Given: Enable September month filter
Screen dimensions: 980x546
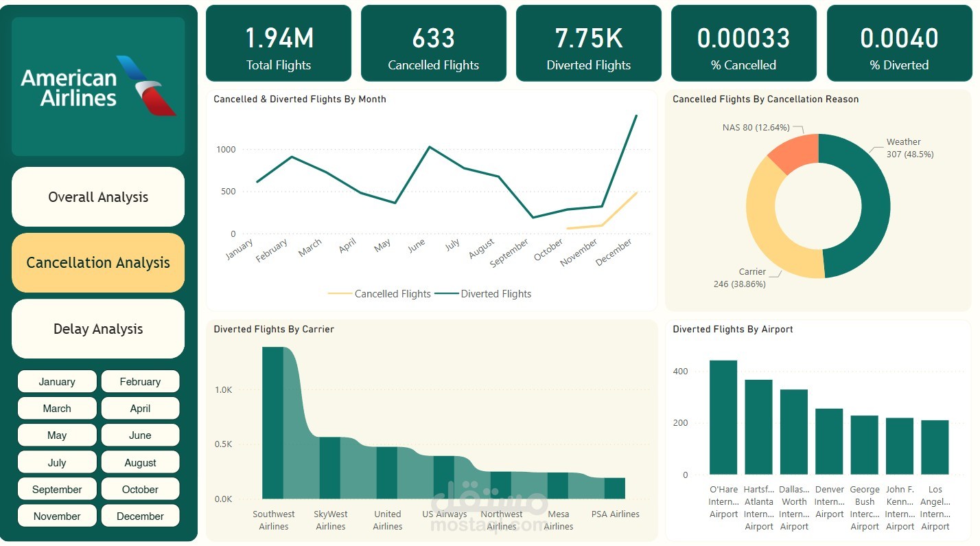Looking at the screenshot, I should coord(57,490).
